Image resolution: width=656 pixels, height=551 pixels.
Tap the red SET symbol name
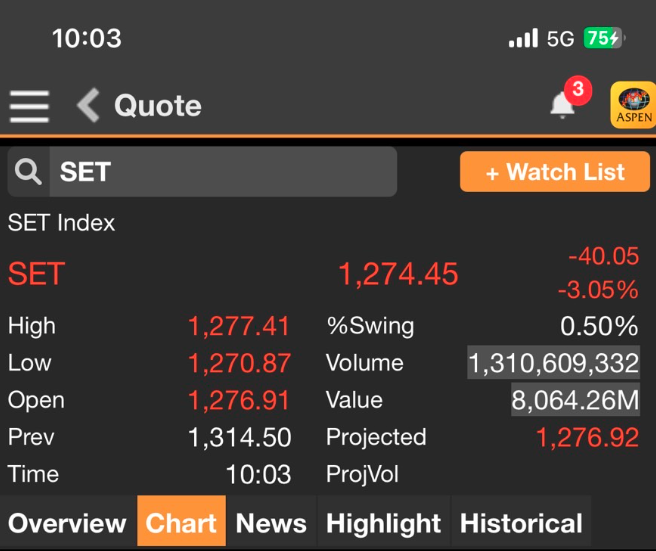click(36, 274)
